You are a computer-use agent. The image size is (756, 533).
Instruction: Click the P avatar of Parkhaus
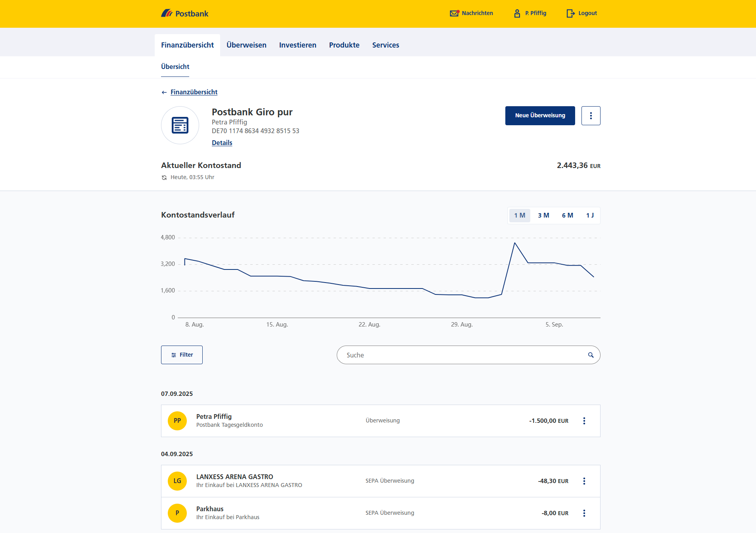click(x=177, y=513)
